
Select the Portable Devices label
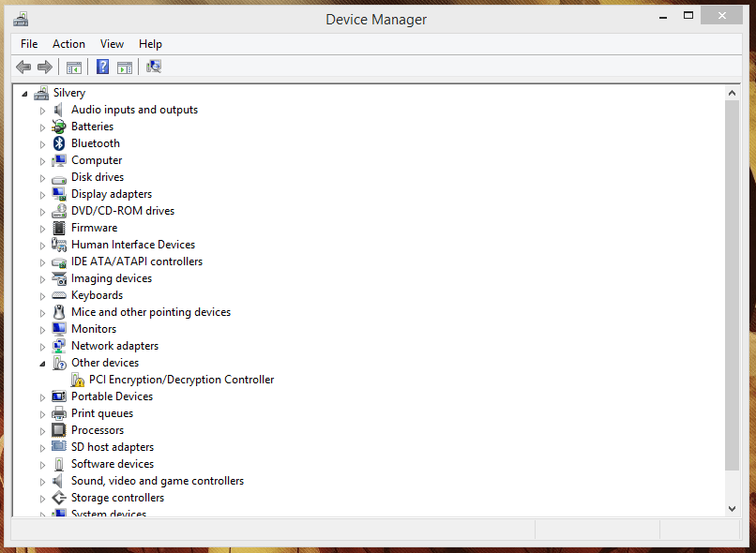[112, 396]
